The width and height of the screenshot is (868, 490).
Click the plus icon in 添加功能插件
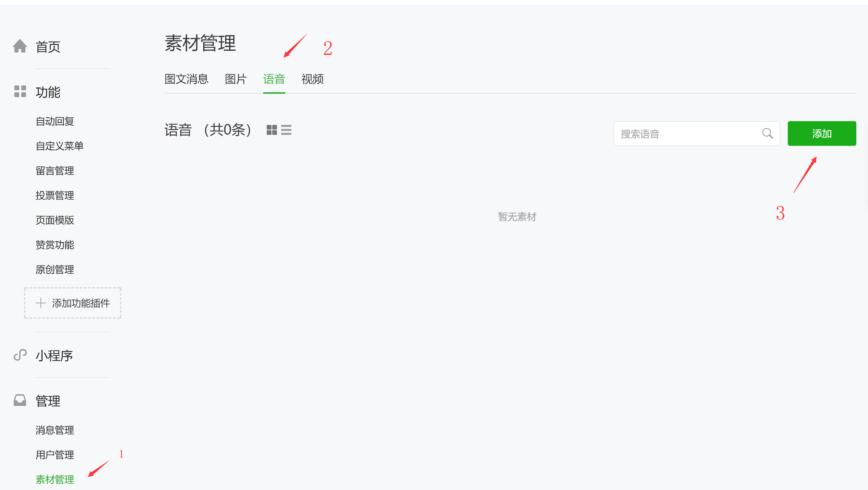tap(41, 303)
